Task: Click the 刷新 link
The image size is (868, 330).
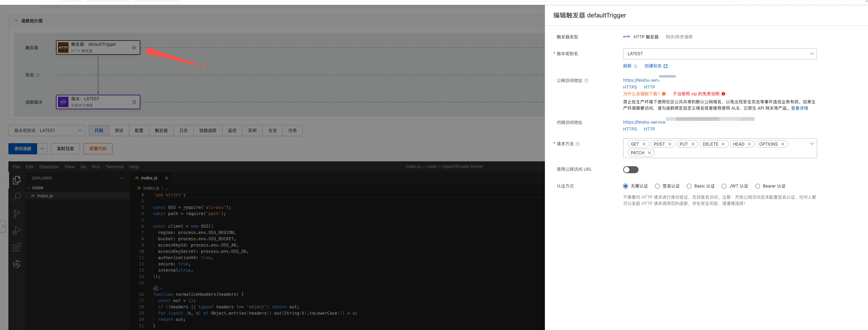Action: click(627, 66)
